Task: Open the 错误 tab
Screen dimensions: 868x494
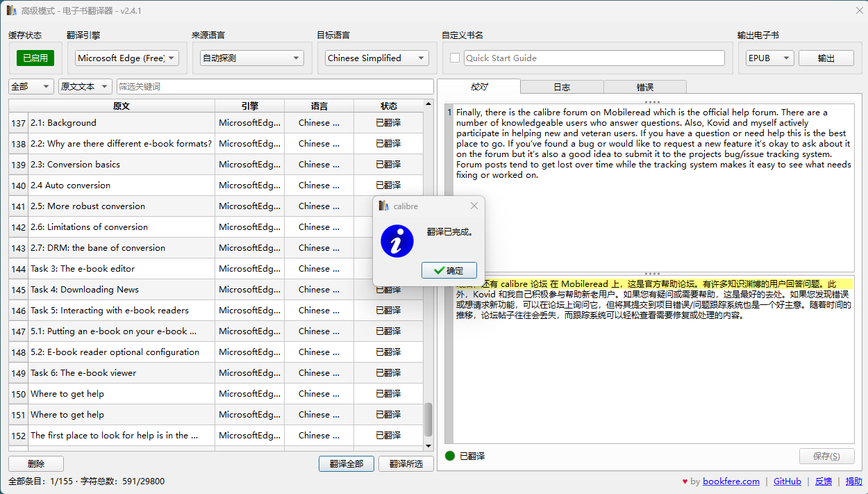Action: coord(645,87)
